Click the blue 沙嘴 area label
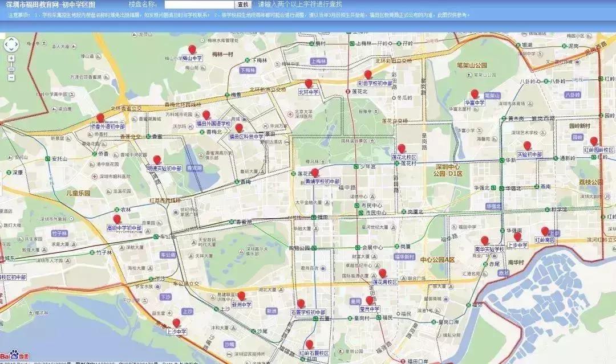Viewport: 616px width, 364px height. tap(229, 345)
